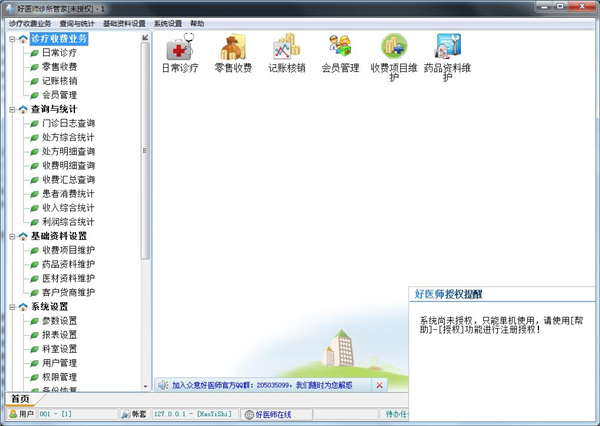Collapse the 查询与统计 tree group
This screenshot has height=426, width=600.
[12, 109]
